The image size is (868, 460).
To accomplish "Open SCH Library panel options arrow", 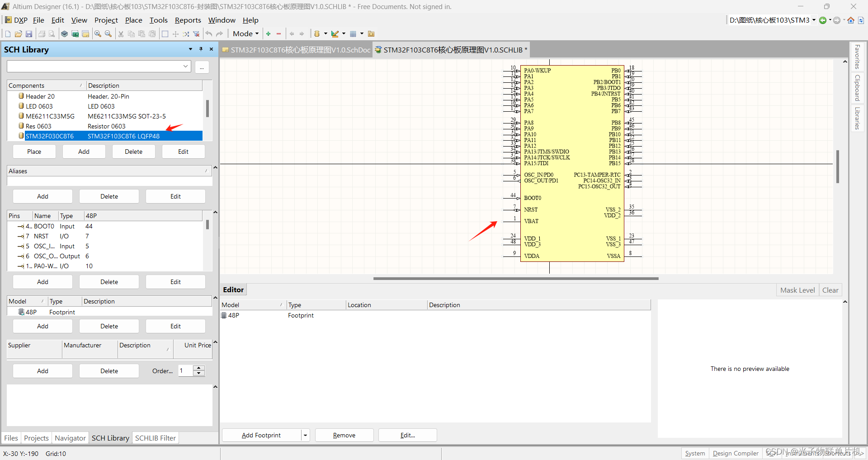I will pyautogui.click(x=190, y=49).
